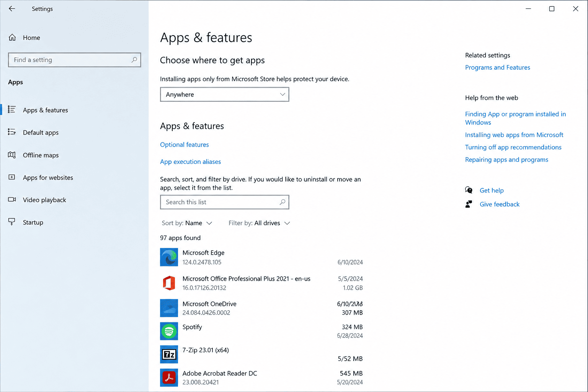Screen dimensions: 588x392
Task: Go to Home via house icon
Action: tap(12, 38)
